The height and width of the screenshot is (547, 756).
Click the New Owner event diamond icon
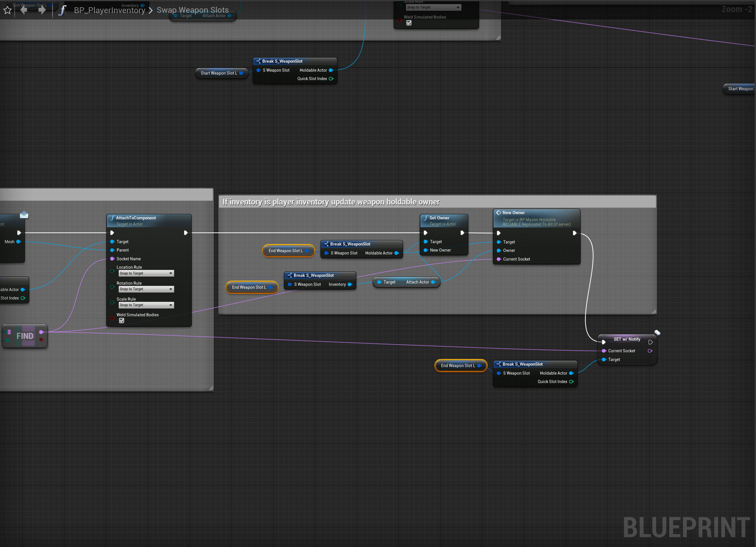[498, 213]
